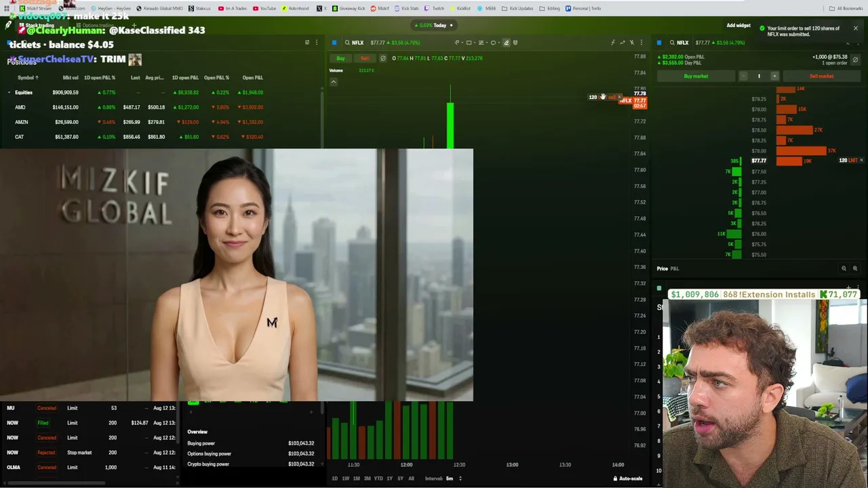
Task: Set chart range to 1M
Action: point(356,479)
